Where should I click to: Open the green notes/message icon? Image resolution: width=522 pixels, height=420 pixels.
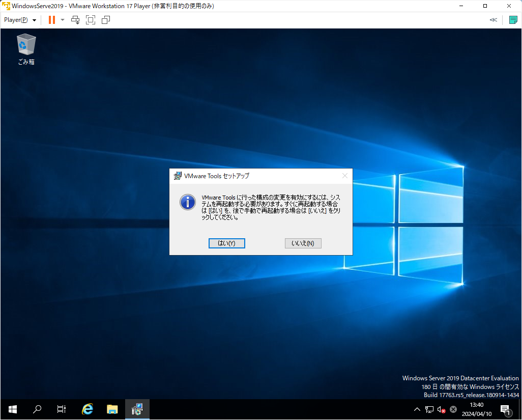point(513,20)
